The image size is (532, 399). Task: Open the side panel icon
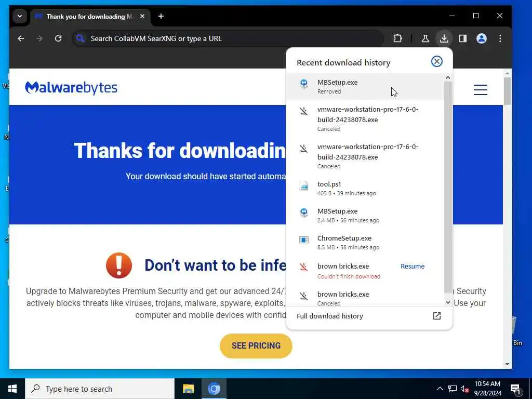[463, 38]
